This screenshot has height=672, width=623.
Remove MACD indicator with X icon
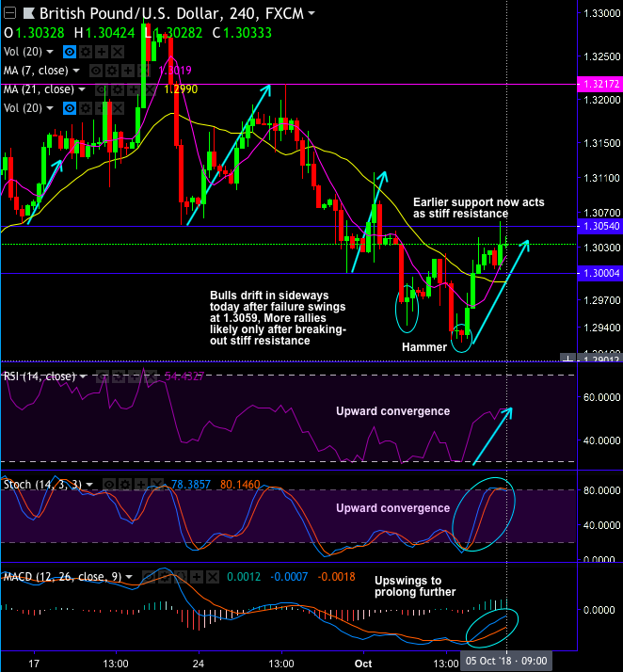213,577
